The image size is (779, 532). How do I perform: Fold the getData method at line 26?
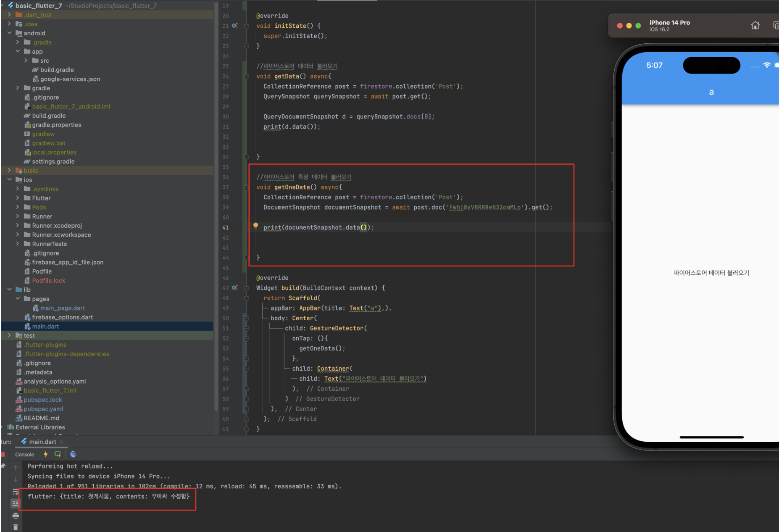click(x=247, y=76)
